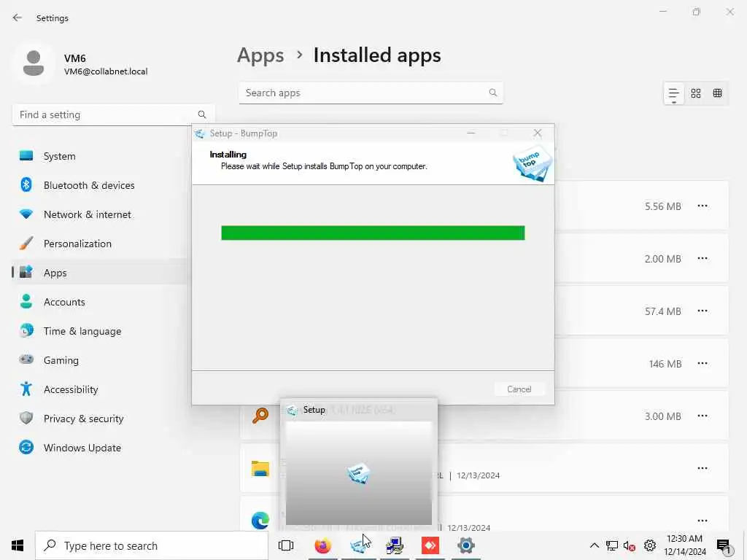Click the green installation progress bar
The width and height of the screenshot is (747, 560).
373,233
